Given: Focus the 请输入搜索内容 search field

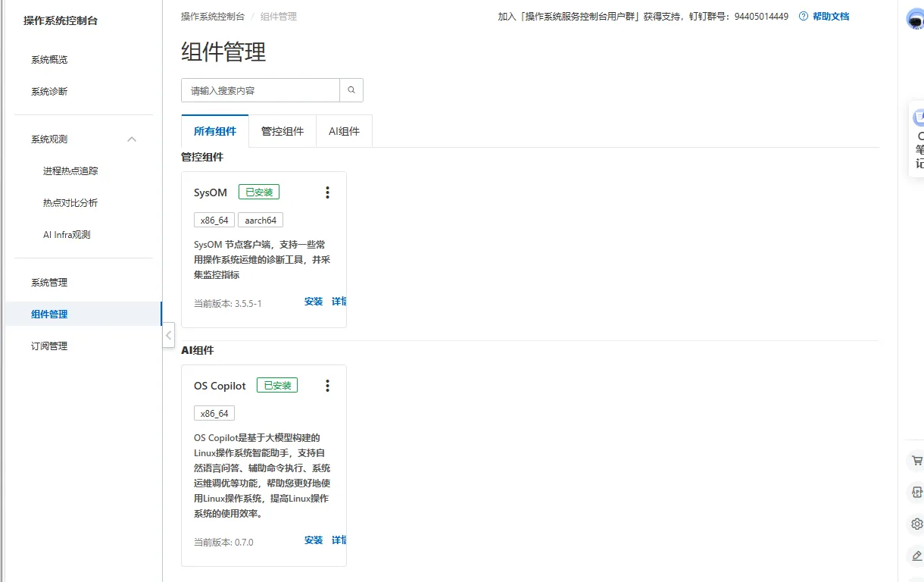Looking at the screenshot, I should pos(261,90).
